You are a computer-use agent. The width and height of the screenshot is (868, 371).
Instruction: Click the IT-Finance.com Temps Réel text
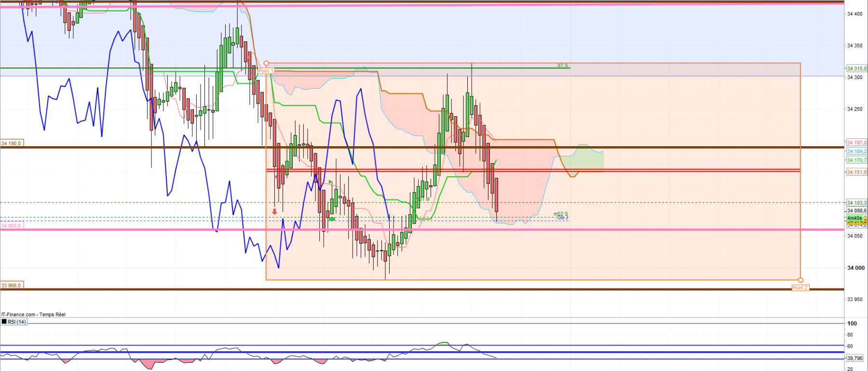[x=33, y=315]
